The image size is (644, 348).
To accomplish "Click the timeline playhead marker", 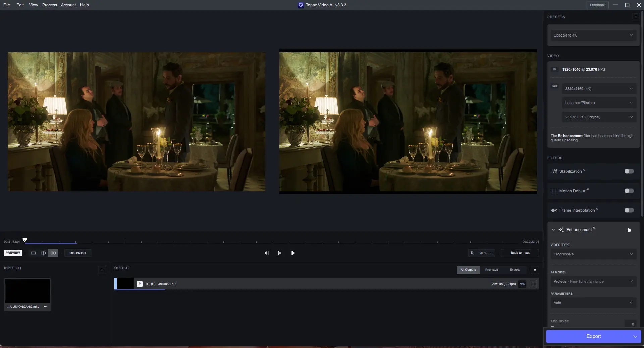I will pyautogui.click(x=25, y=240).
